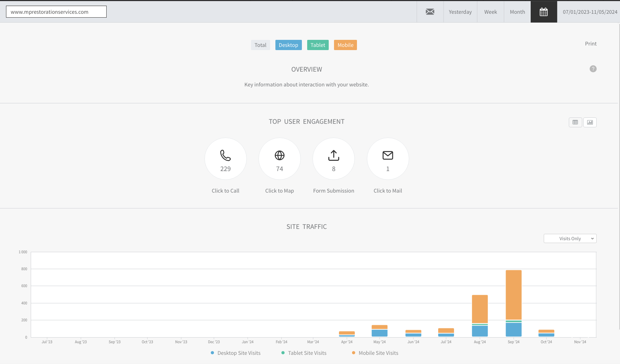
Task: Click the Print link
Action: (x=591, y=43)
